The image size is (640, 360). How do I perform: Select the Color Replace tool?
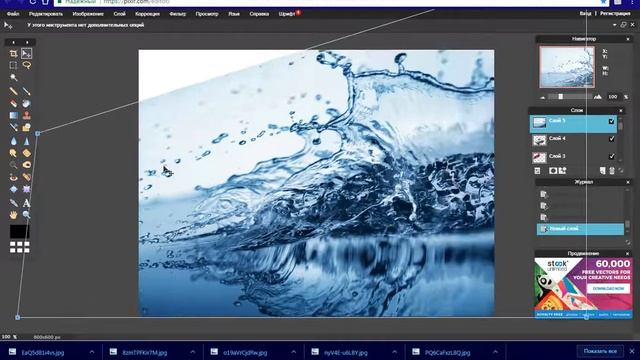tap(13, 128)
